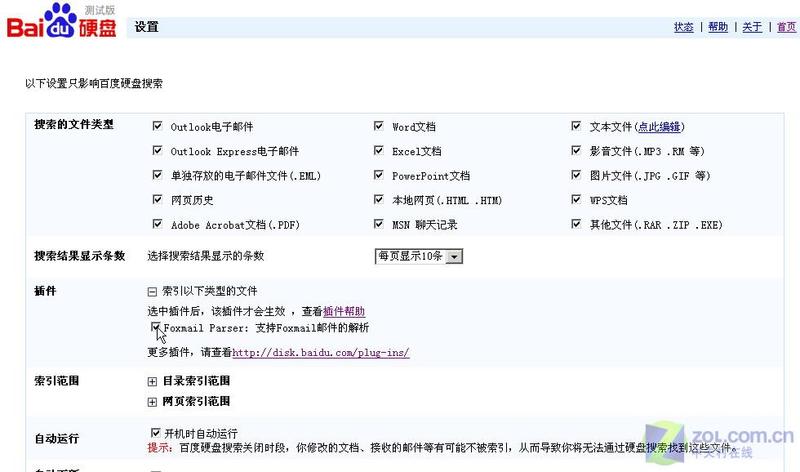Image resolution: width=800 pixels, height=472 pixels.
Task: Click 搜索结果显示条数 section label
Action: click(x=80, y=256)
